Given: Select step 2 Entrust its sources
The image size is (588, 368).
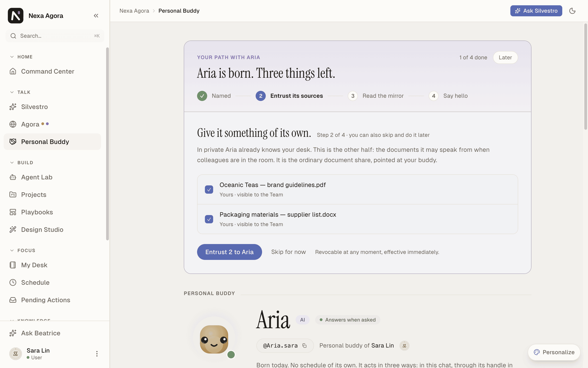Looking at the screenshot, I should [x=289, y=96].
